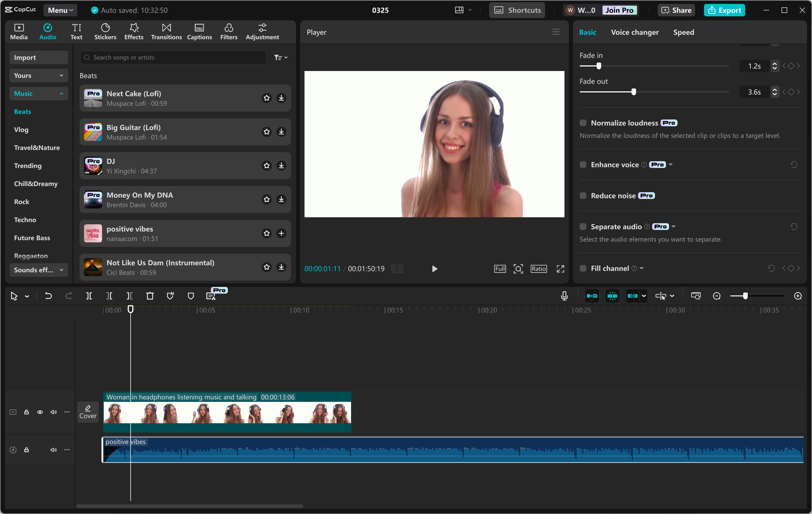Open the Transitions panel

click(166, 32)
